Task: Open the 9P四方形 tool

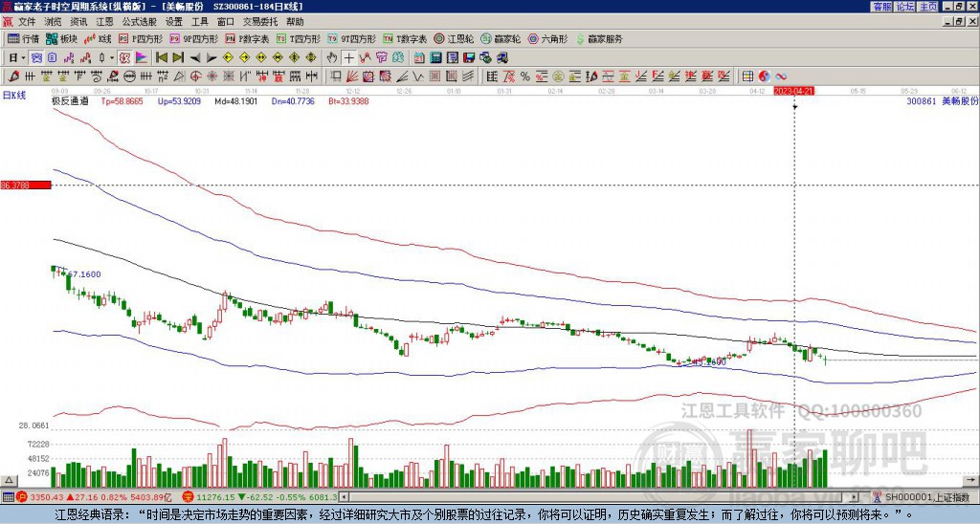Action: coord(193,38)
